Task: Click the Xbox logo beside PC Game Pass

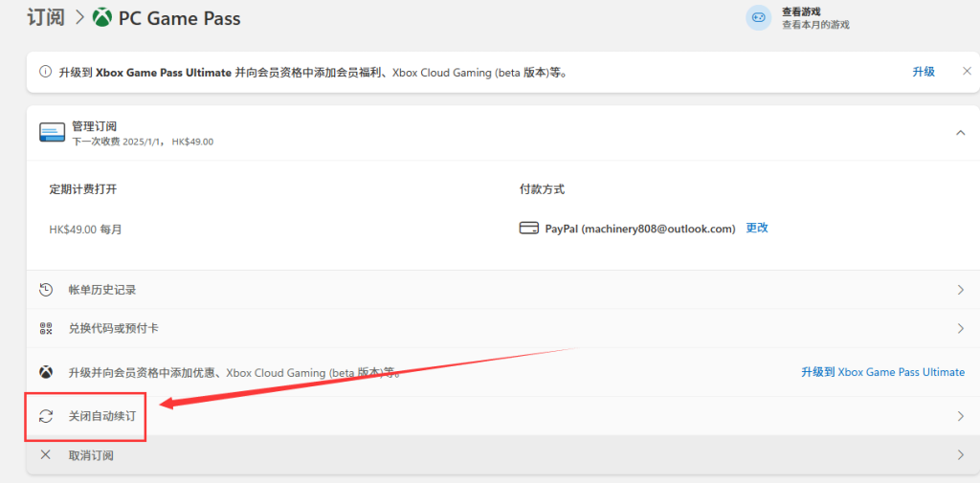Action: [102, 18]
